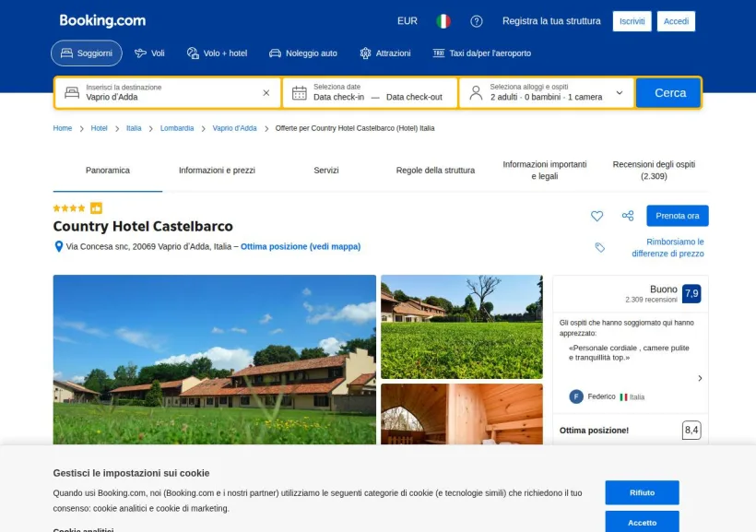Click Registra la tua struttura

tap(551, 21)
